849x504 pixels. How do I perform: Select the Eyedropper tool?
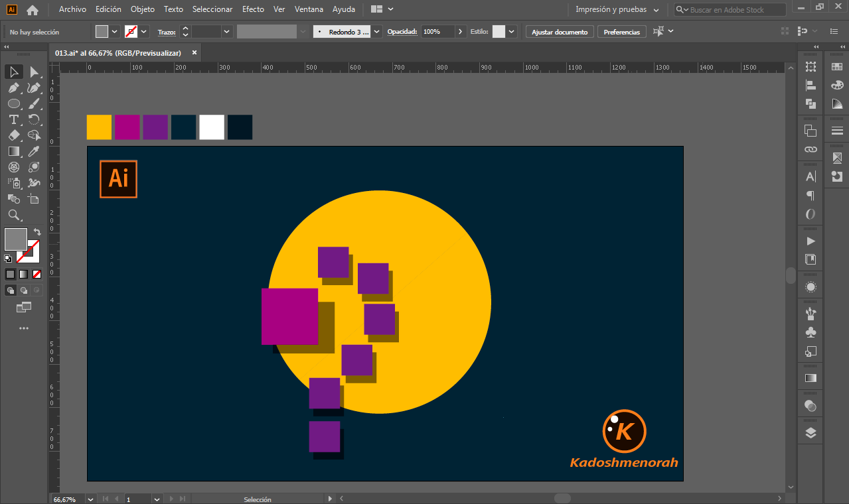pos(34,151)
